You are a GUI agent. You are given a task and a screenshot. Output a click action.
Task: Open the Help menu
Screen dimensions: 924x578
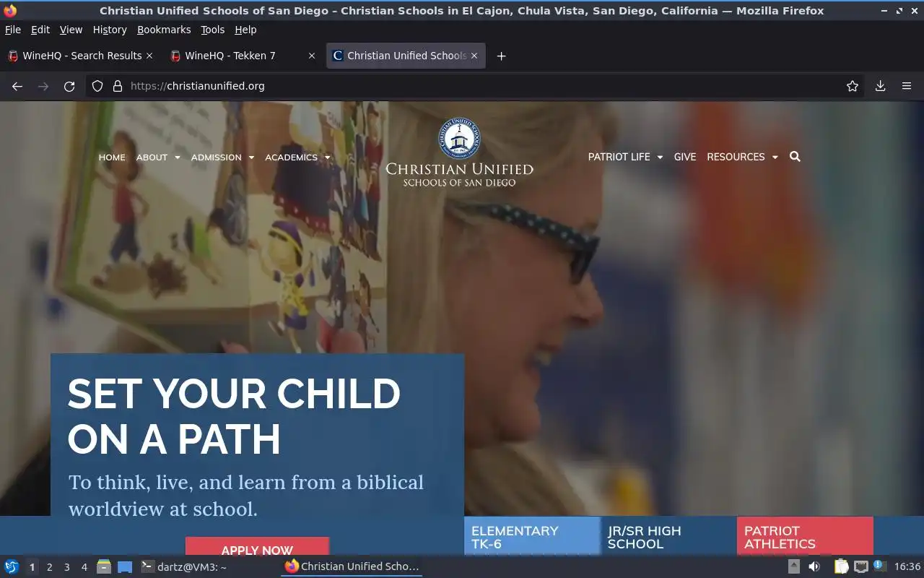pos(245,30)
